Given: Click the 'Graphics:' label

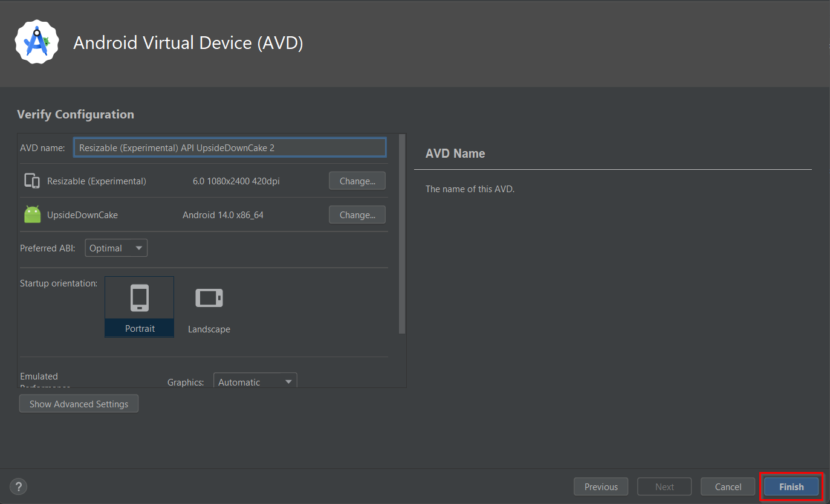Looking at the screenshot, I should click(x=187, y=382).
